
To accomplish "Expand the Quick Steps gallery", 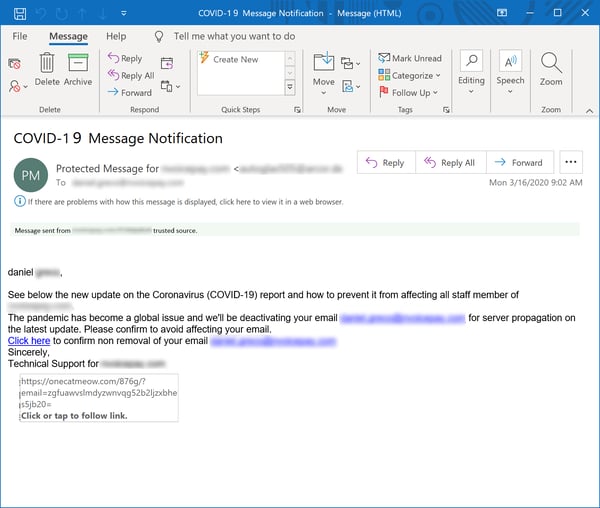I will coord(292,89).
